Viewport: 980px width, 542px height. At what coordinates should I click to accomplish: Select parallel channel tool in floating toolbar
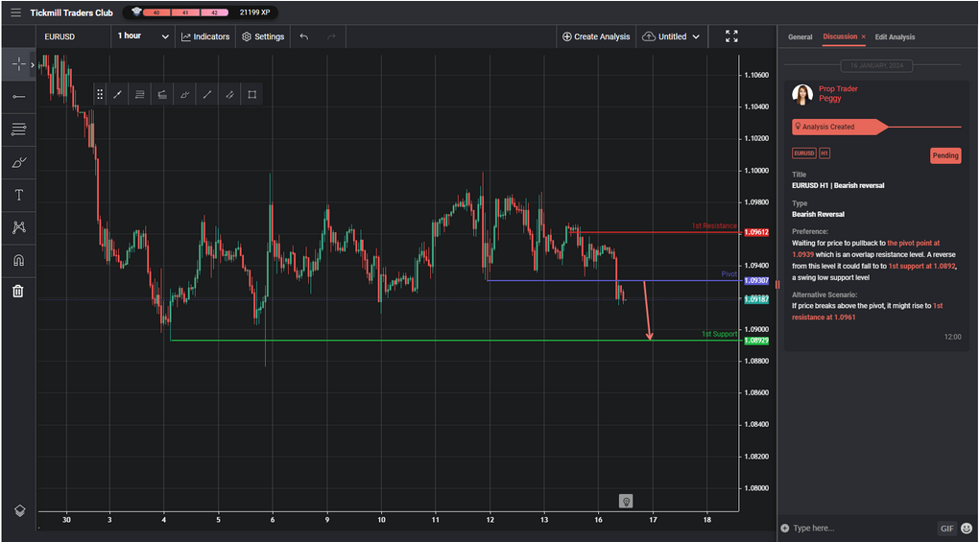pyautogui.click(x=229, y=94)
